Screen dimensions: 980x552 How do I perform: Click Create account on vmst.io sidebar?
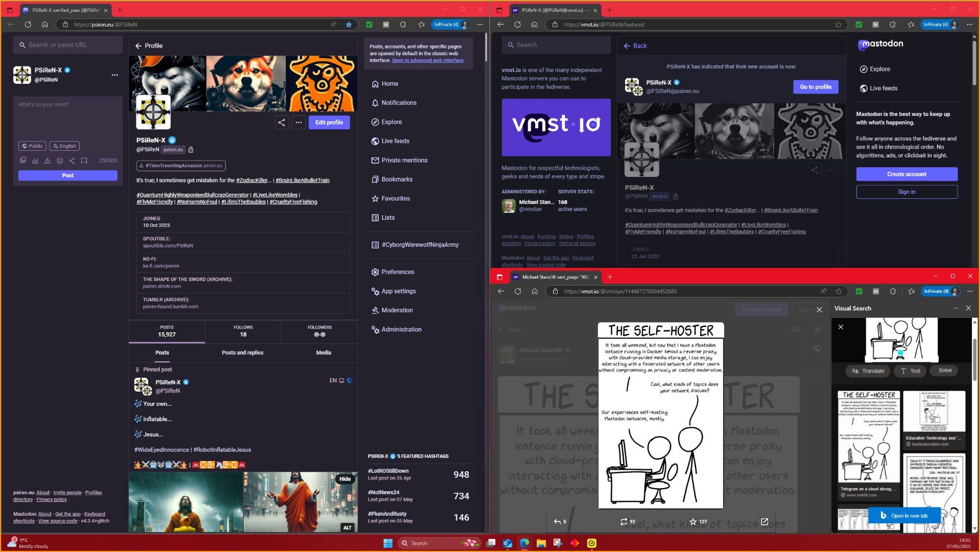[906, 174]
